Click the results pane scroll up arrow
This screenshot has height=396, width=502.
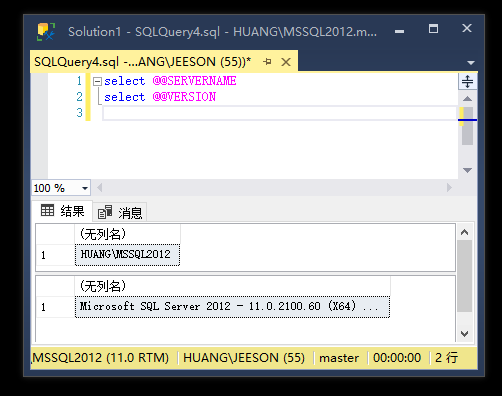point(465,232)
